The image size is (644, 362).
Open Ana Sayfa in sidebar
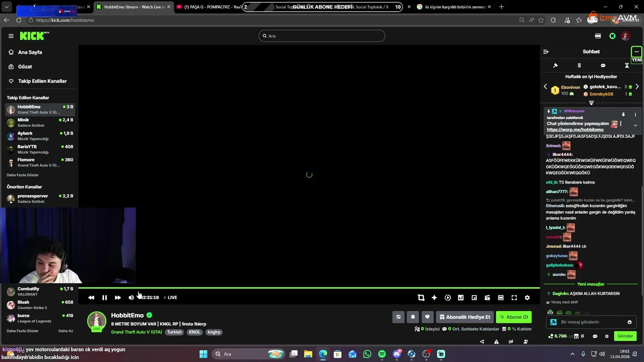(30, 52)
